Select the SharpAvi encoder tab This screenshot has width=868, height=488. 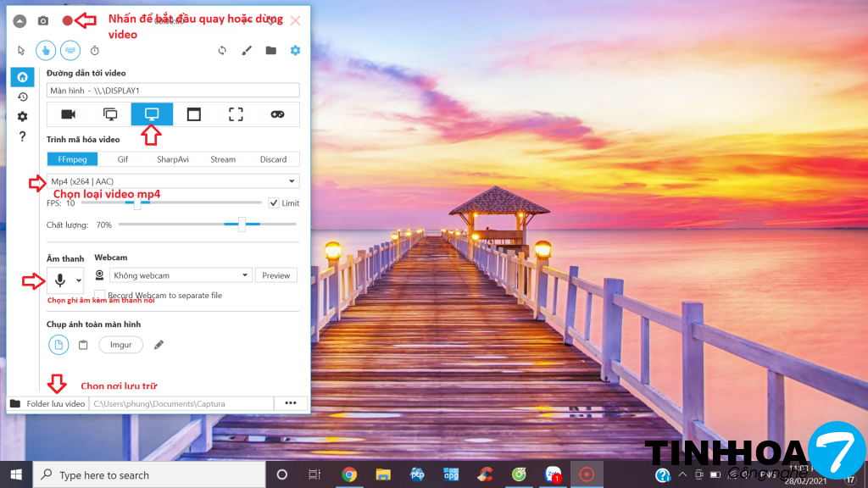click(x=173, y=159)
